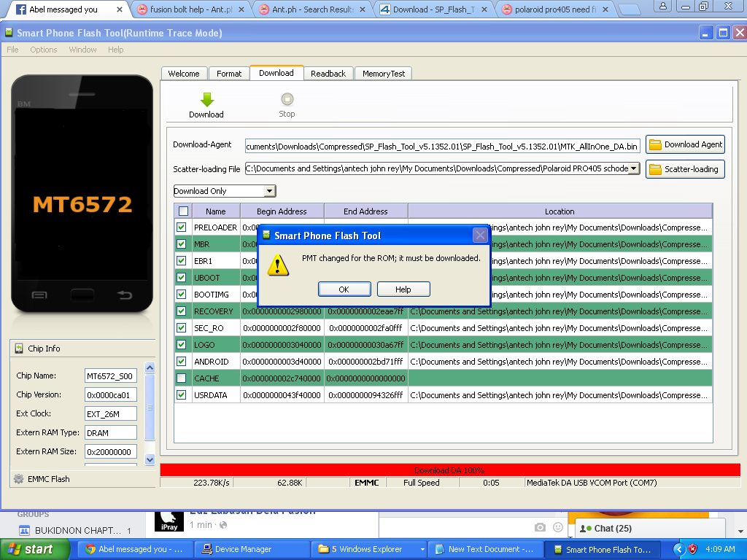Viewport: 747px width, 560px height.
Task: Close the Abel messaged you browser tab
Action: (119, 9)
